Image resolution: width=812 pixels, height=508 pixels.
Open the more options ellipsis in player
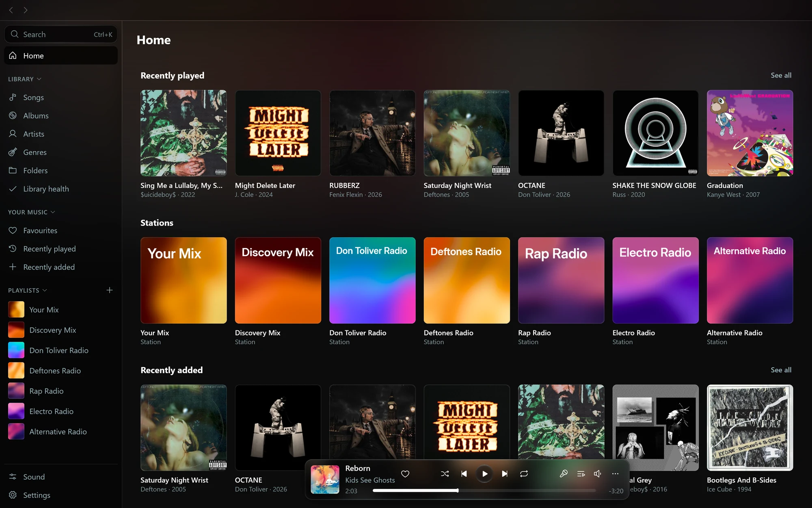point(615,474)
